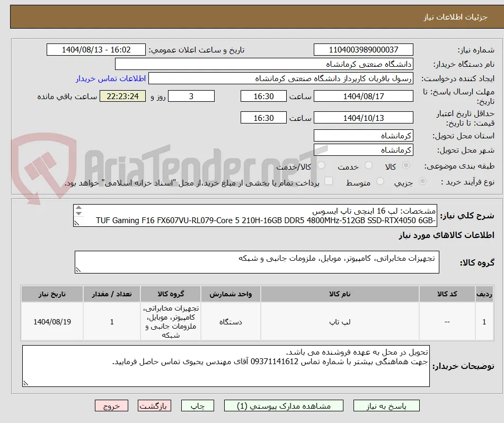
Task: Click the تعداد / مقدار column header
Action: point(111,294)
